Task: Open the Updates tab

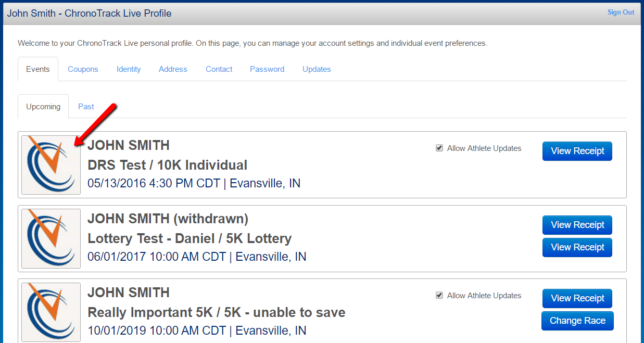Action: pyautogui.click(x=317, y=69)
